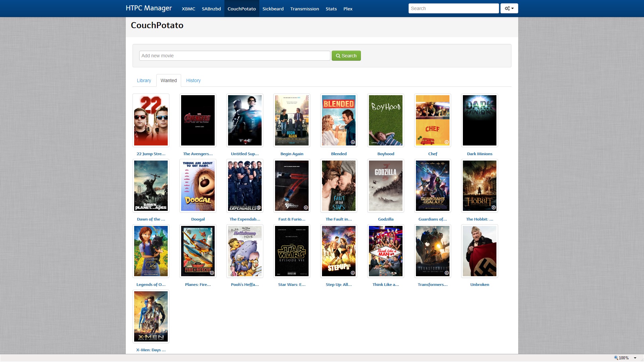Screen dimensions: 644x362
Task: Open the SABnzbd navigation item
Action: pos(211,9)
